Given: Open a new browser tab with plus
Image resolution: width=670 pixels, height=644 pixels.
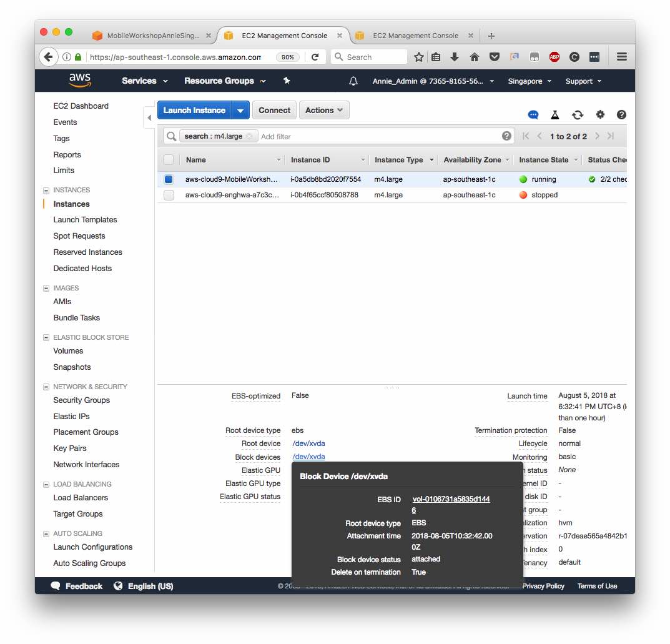Looking at the screenshot, I should tap(491, 36).
